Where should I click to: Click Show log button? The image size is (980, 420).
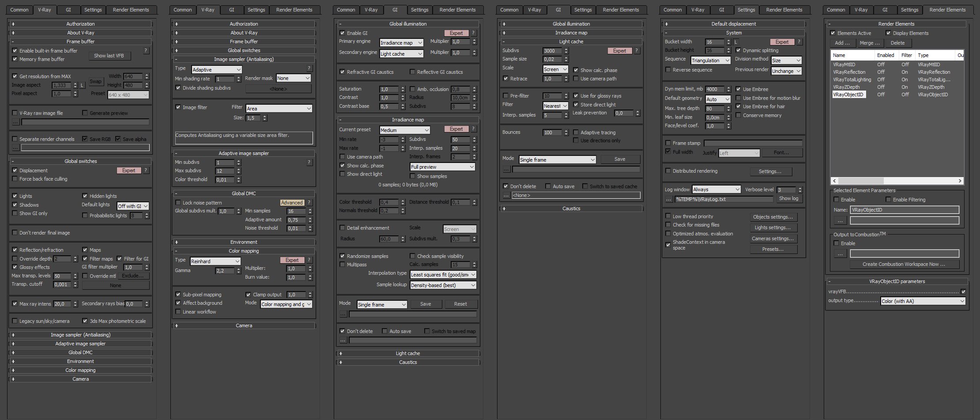(x=788, y=199)
